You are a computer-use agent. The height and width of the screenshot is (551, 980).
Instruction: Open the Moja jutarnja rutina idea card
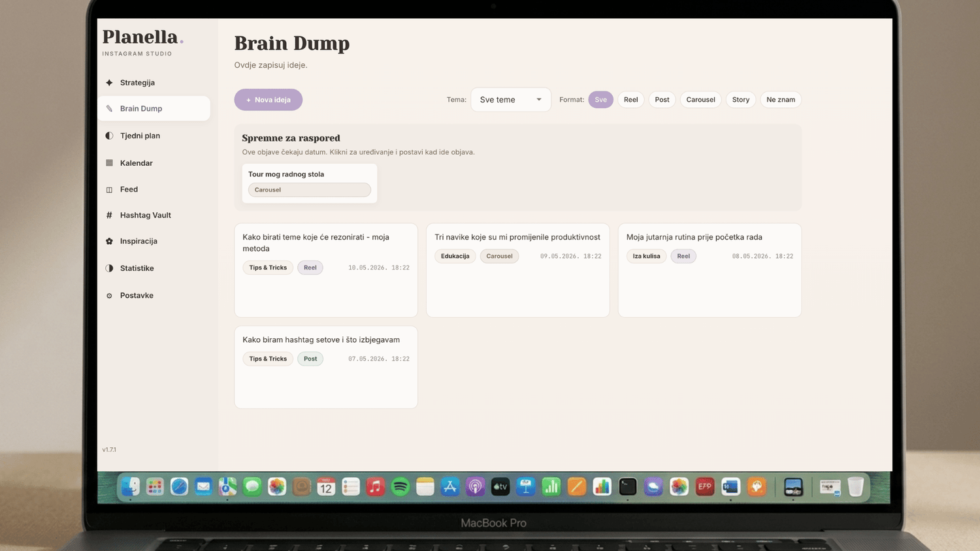pyautogui.click(x=710, y=270)
